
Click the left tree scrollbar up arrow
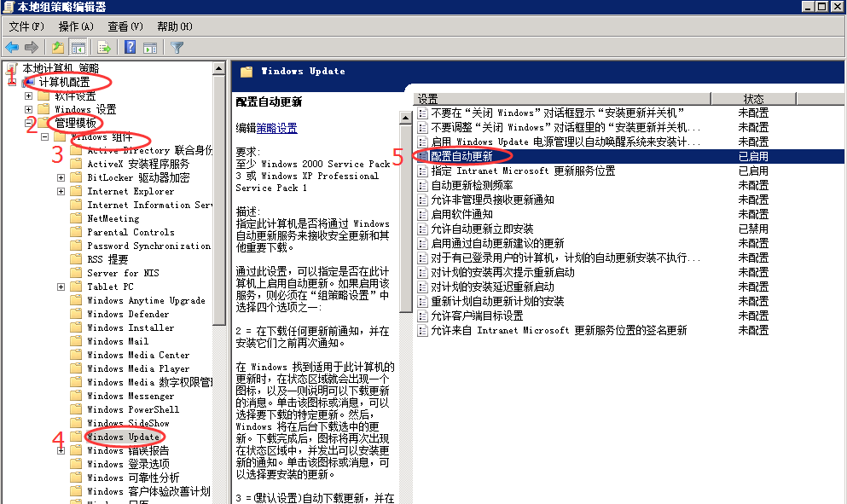(x=219, y=67)
